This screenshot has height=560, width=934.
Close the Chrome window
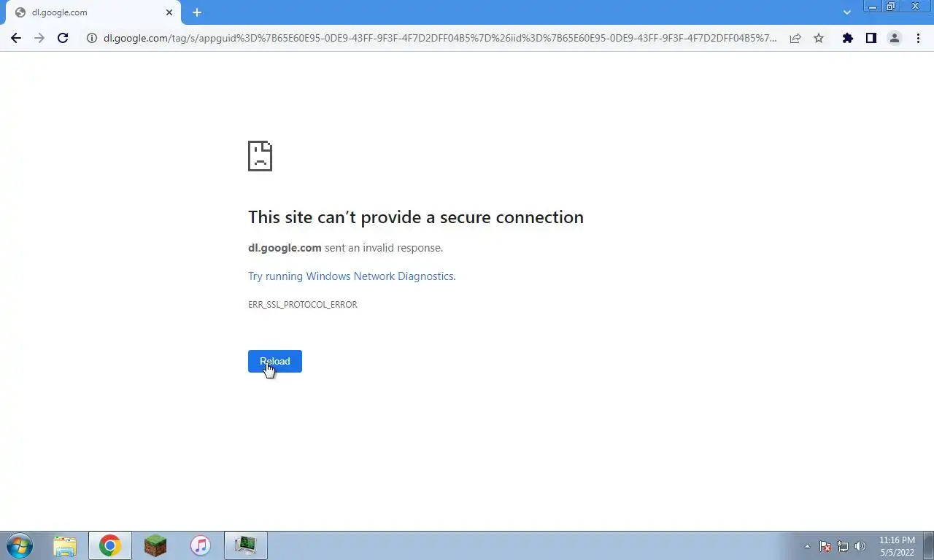[916, 7]
